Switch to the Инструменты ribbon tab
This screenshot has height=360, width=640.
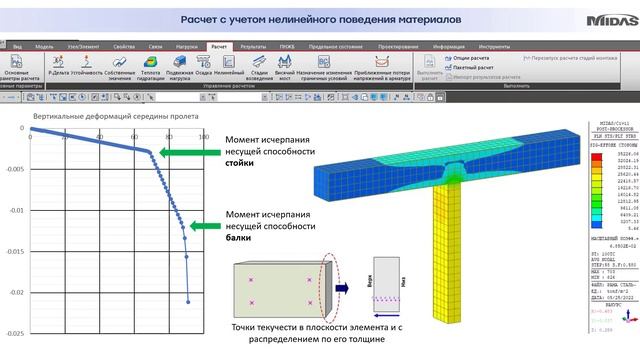click(x=494, y=47)
